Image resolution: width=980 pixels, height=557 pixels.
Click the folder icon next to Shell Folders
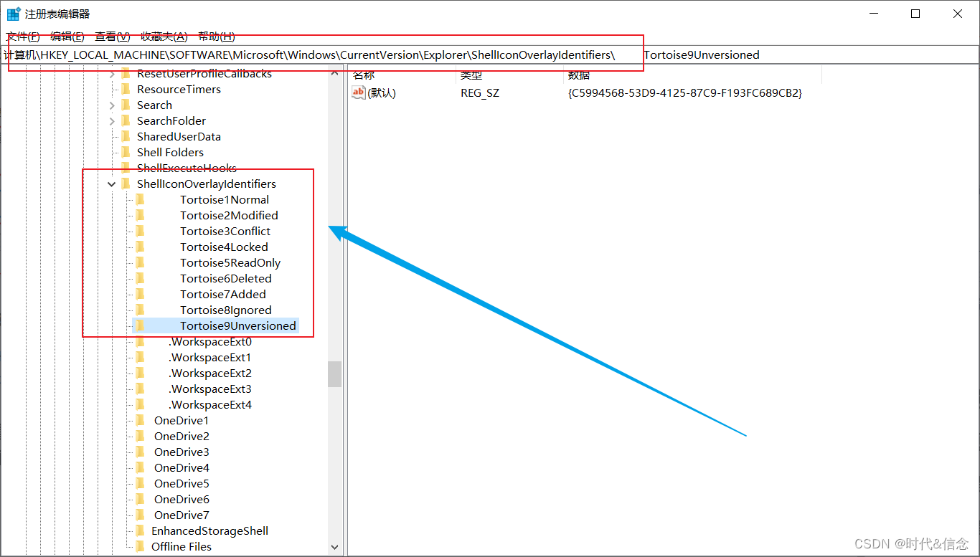126,152
